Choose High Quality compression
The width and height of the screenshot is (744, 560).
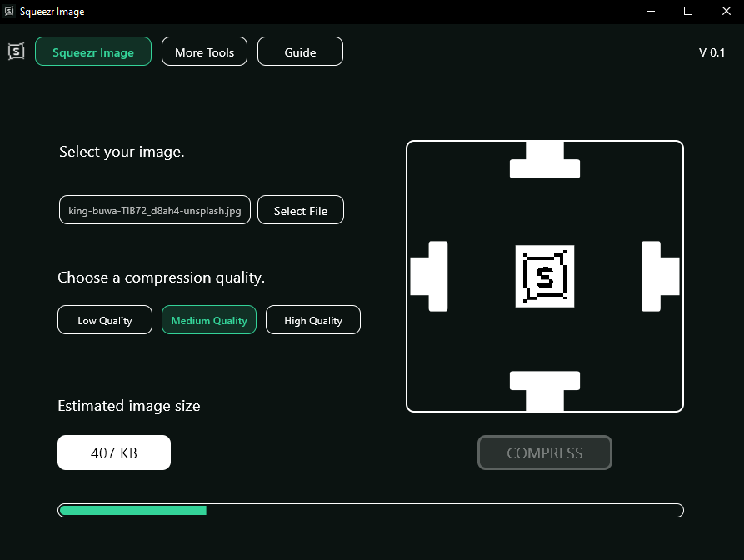(313, 320)
